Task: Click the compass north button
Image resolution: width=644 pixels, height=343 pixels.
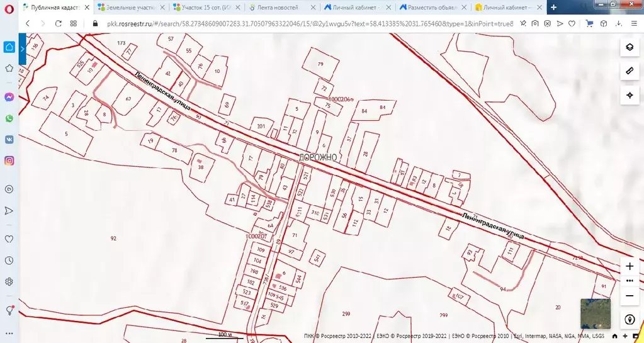Action: pos(629,320)
